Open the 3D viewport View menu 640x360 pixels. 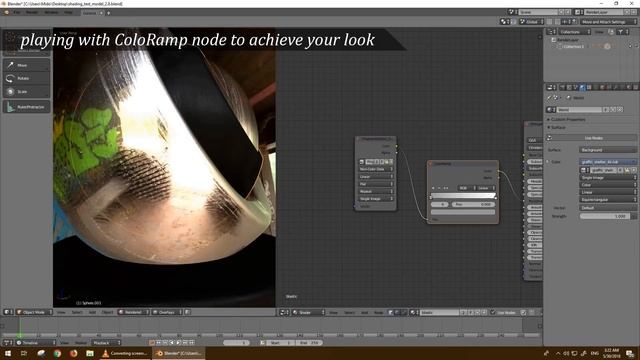(x=61, y=312)
